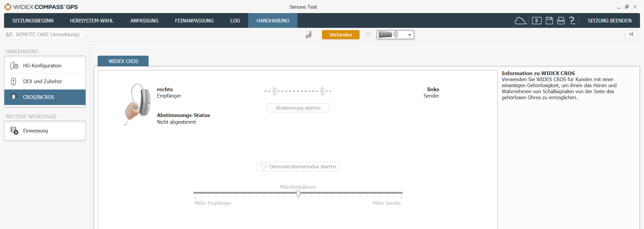This screenshot has height=229, width=644.
Task: Click the printer icon
Action: click(561, 21)
